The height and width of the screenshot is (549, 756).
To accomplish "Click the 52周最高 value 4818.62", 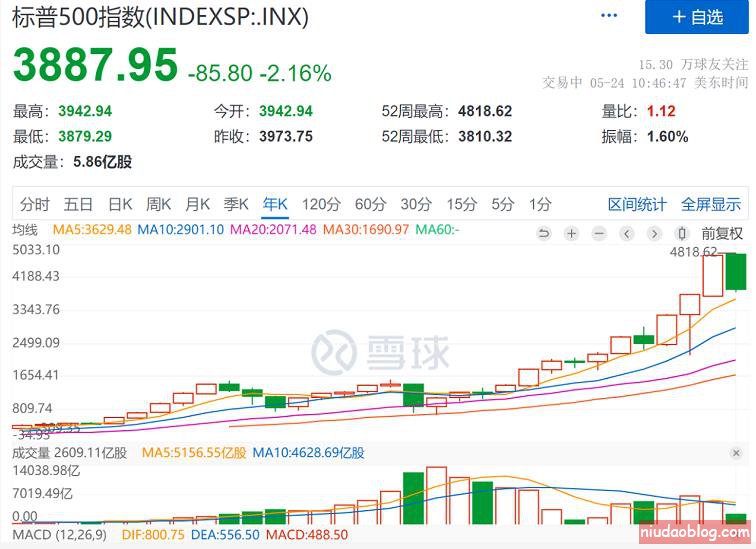I will [x=485, y=111].
